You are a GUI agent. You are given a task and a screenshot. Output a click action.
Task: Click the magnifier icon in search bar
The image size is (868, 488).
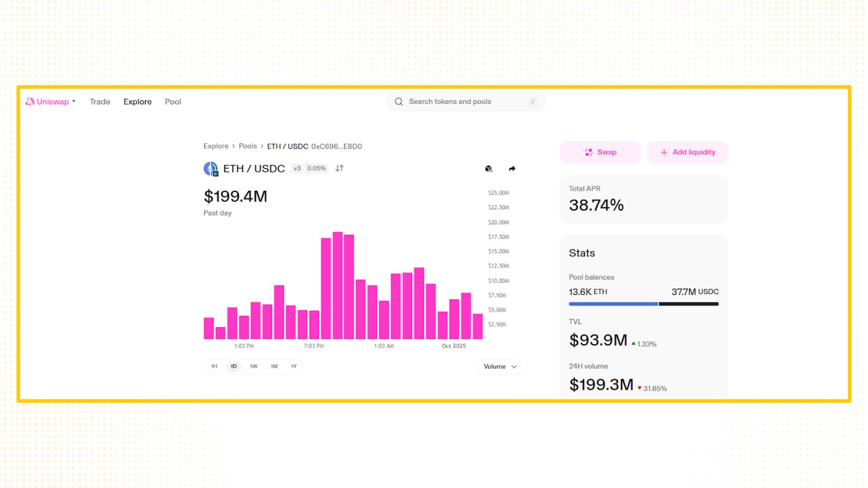(399, 102)
